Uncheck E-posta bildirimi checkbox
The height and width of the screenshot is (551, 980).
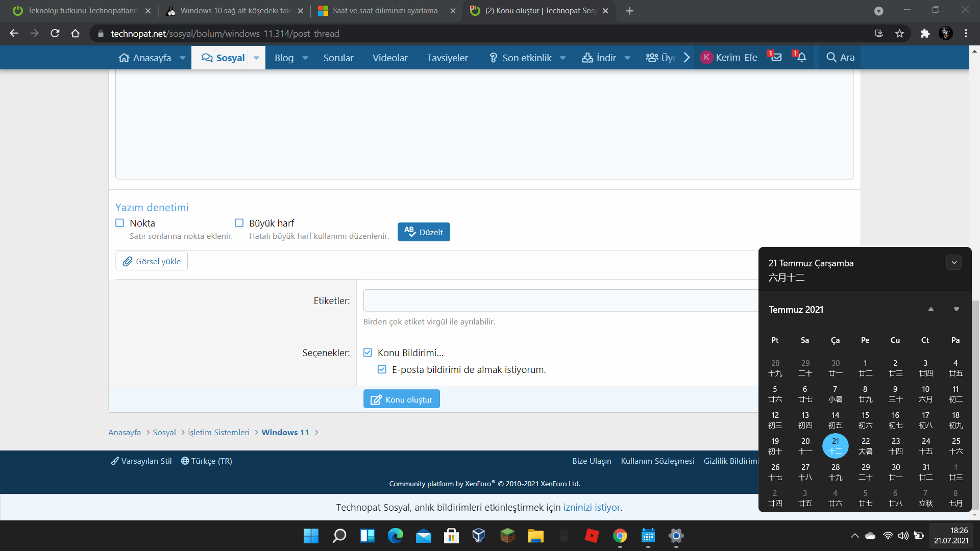tap(382, 369)
